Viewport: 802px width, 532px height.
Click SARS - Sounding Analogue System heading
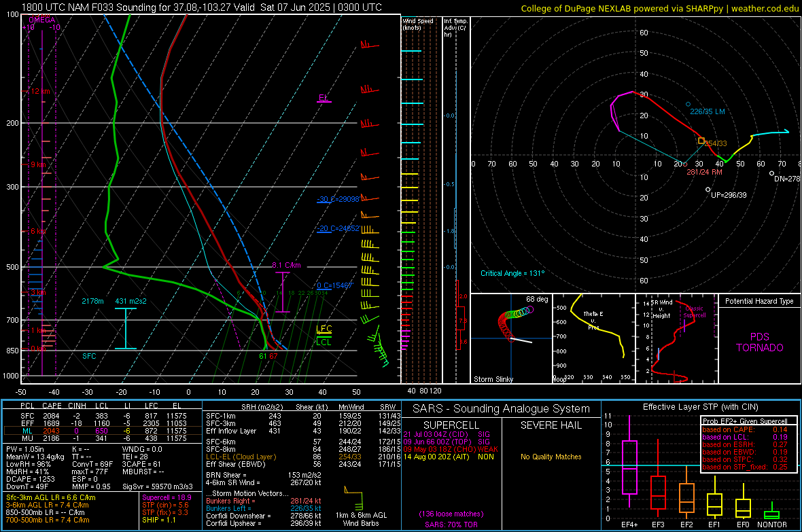[502, 409]
